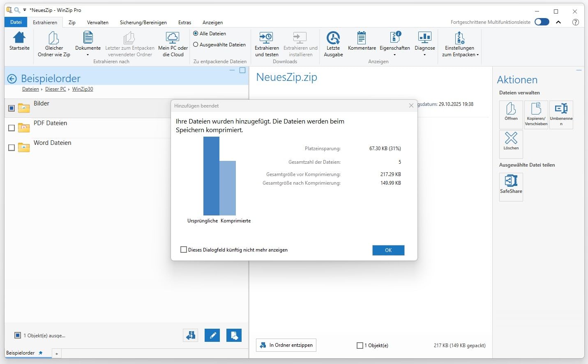
Task: Click the WinZip30 breadcrumb link
Action: point(83,89)
